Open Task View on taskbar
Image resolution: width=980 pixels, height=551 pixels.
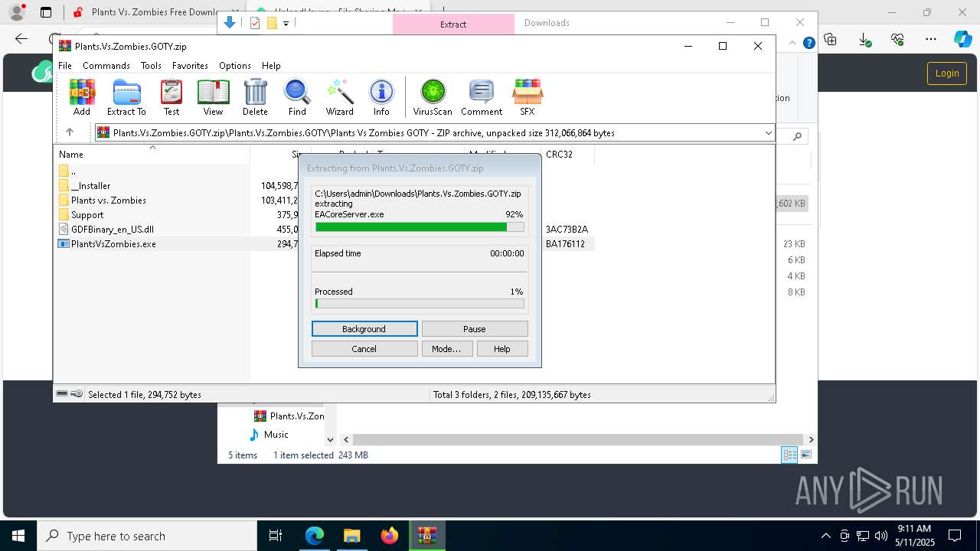276,536
